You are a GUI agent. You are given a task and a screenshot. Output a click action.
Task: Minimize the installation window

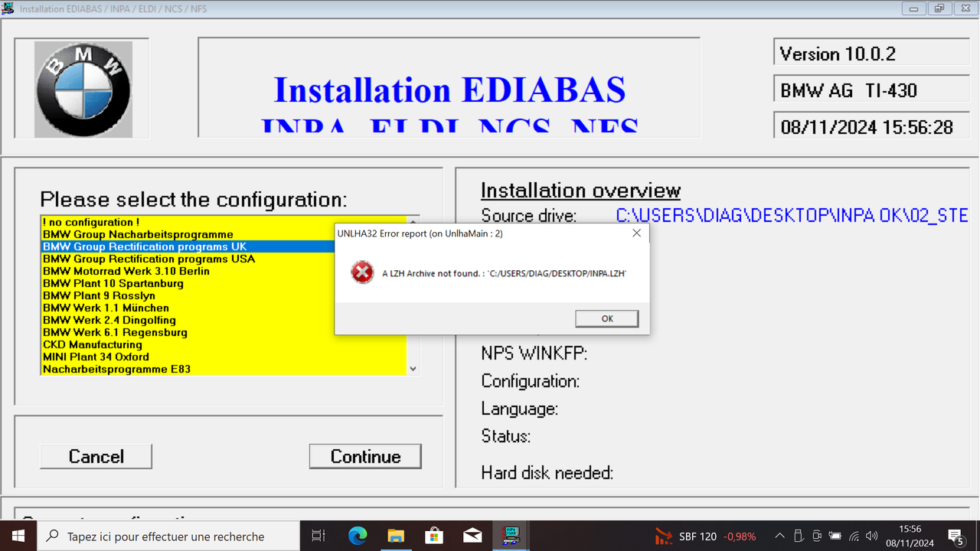[x=913, y=9]
